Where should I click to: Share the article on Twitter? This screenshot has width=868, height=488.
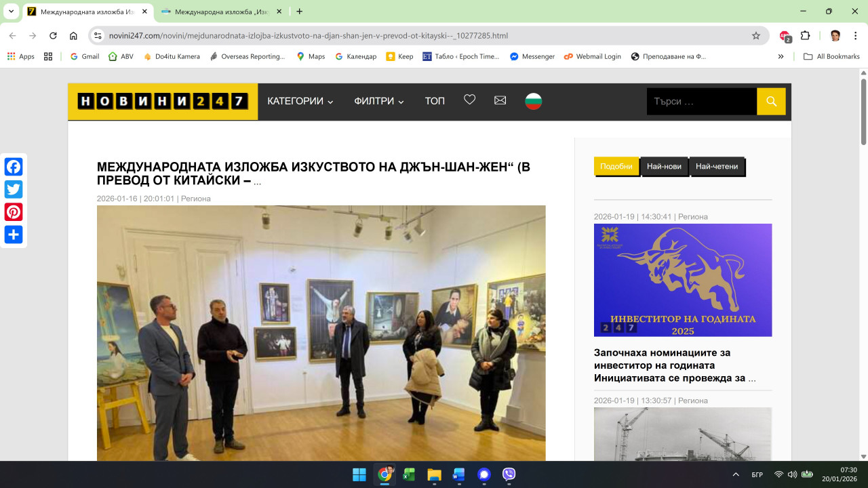pyautogui.click(x=14, y=190)
